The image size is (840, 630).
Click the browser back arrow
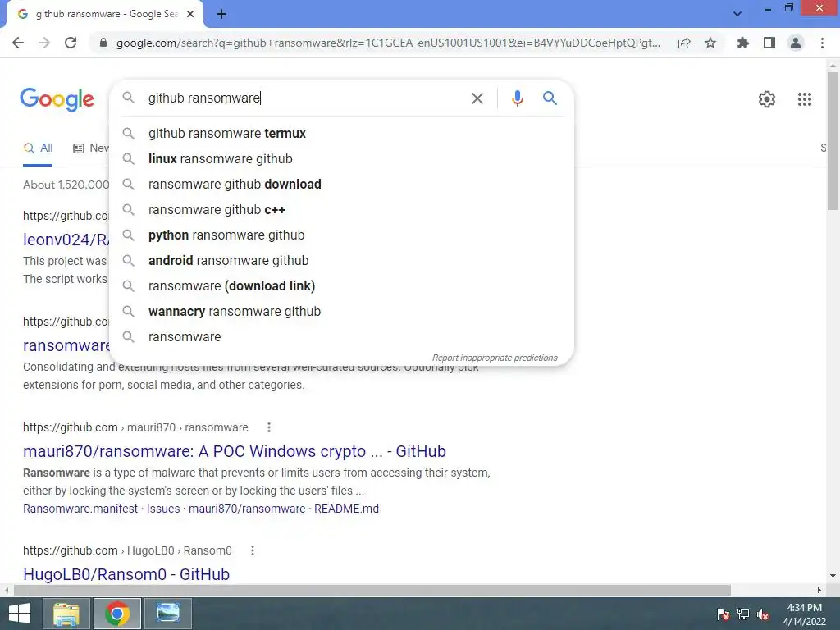pyautogui.click(x=18, y=43)
